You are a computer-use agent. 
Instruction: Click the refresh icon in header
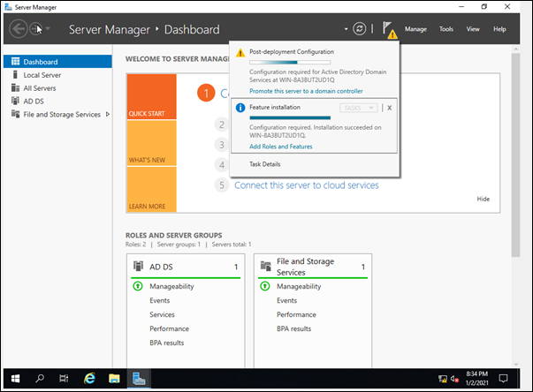(359, 28)
